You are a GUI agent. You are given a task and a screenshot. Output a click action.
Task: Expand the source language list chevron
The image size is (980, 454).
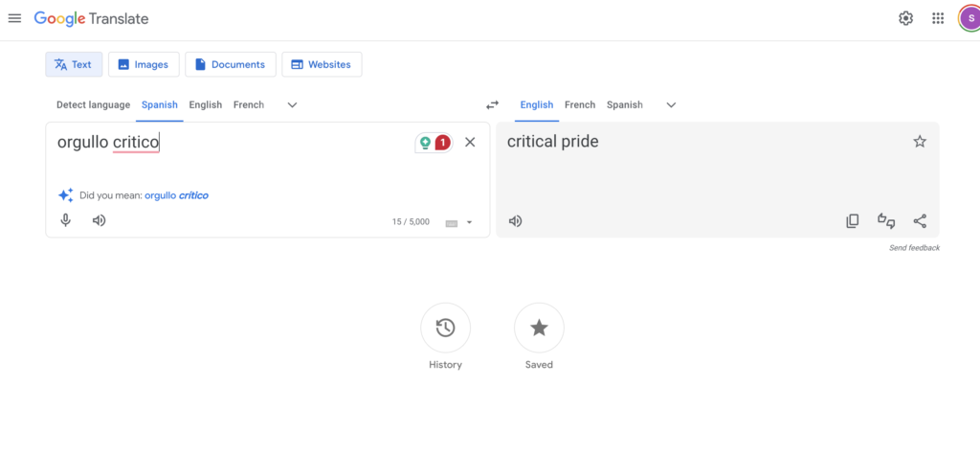[x=293, y=105]
